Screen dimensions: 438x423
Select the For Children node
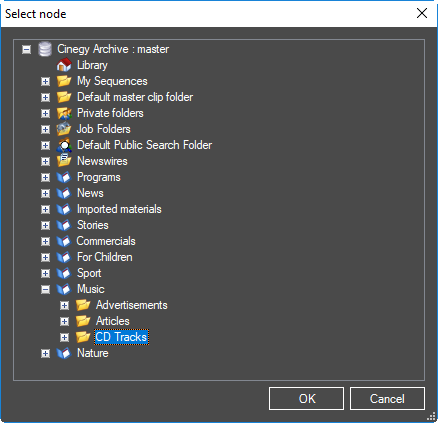(105, 257)
